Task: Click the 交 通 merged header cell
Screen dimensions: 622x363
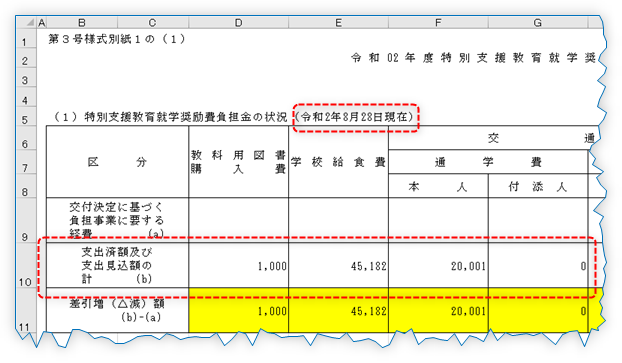Action: (x=494, y=138)
